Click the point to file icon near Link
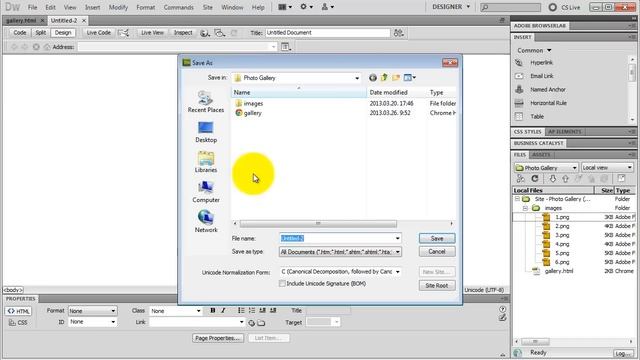Screen dimensions: 640x360 pyautogui.click(x=251, y=323)
